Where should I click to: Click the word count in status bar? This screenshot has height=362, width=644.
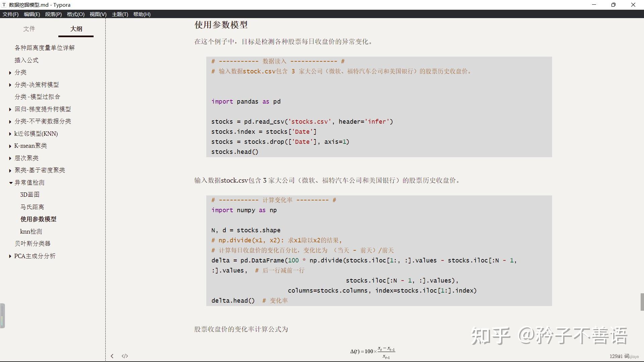pos(619,356)
